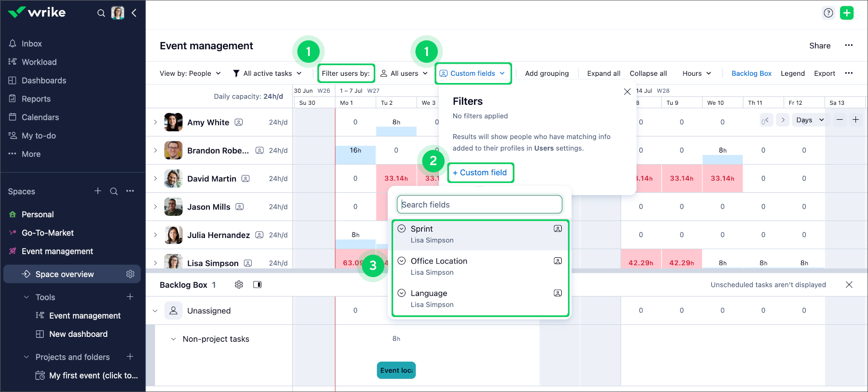Click the search magnifier in the sidebar header
The height and width of the screenshot is (392, 868).
pos(101,13)
